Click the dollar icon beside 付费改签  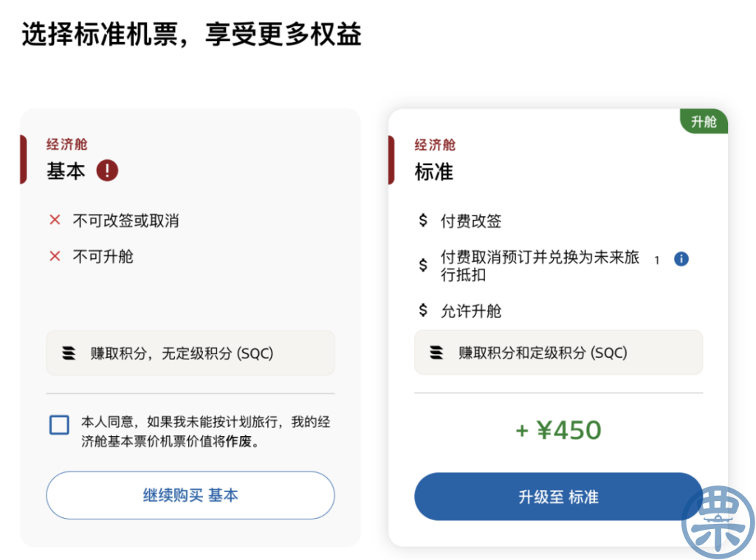(x=423, y=221)
